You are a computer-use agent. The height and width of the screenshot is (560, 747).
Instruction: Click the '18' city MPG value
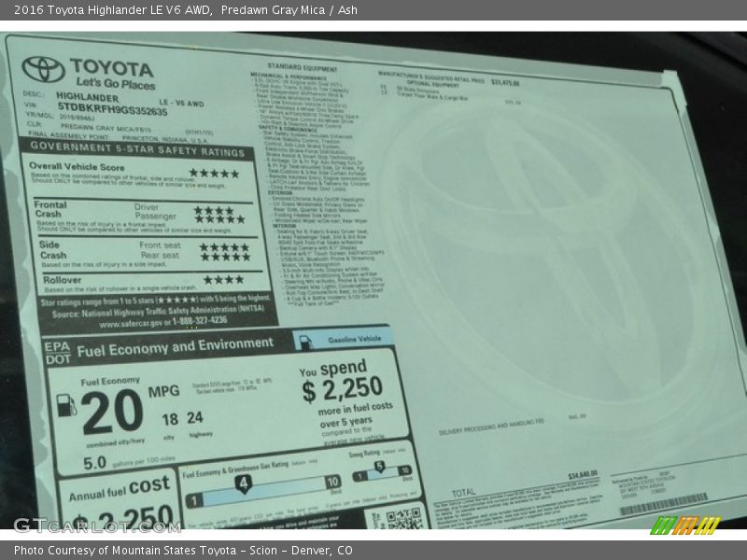[170, 419]
